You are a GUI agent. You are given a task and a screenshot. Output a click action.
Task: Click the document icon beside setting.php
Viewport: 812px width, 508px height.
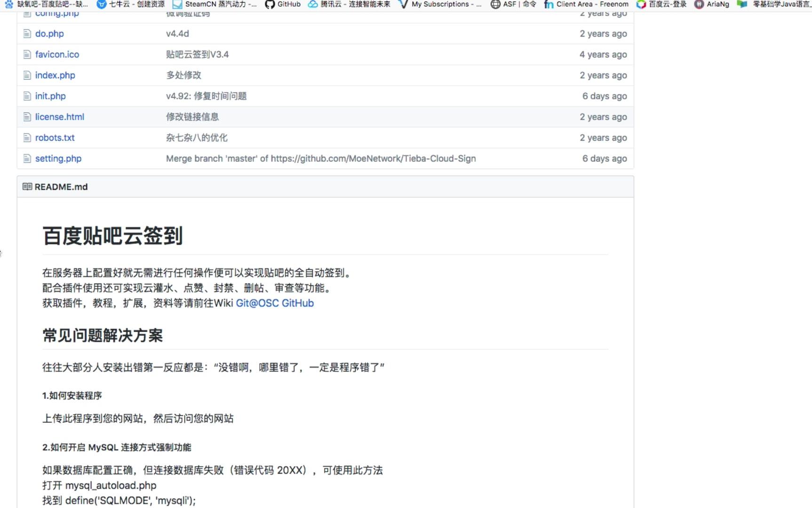(x=27, y=159)
